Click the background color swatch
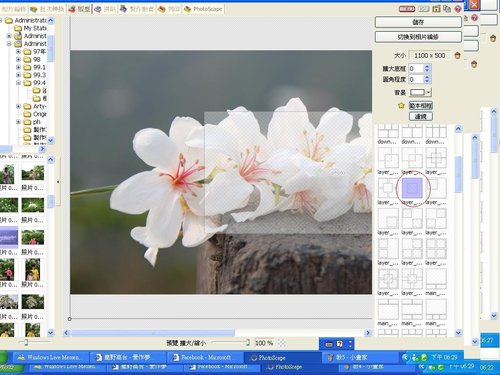 coord(417,92)
